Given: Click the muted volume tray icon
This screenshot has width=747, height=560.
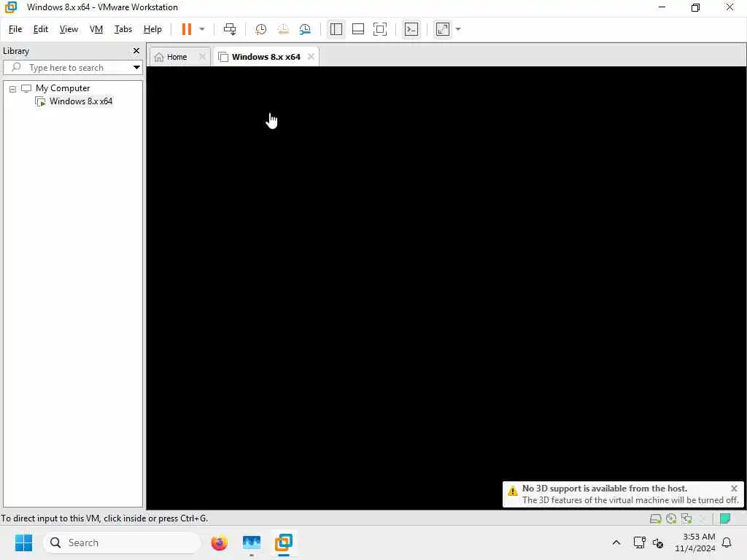Looking at the screenshot, I should coord(658,542).
